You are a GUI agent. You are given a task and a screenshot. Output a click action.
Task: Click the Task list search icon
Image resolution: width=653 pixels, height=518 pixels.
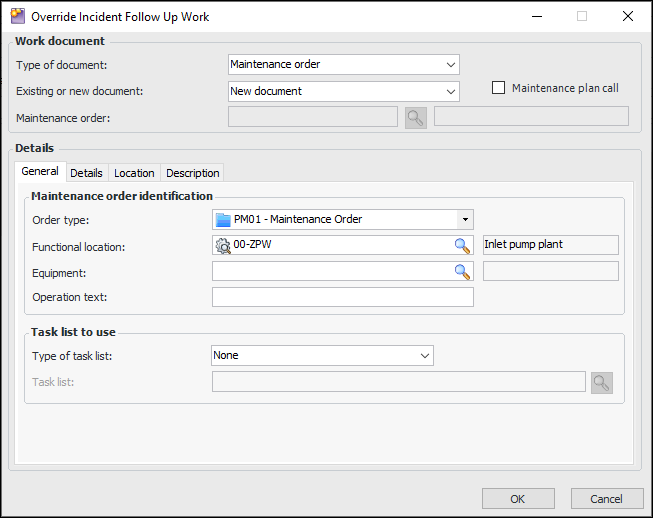click(601, 382)
